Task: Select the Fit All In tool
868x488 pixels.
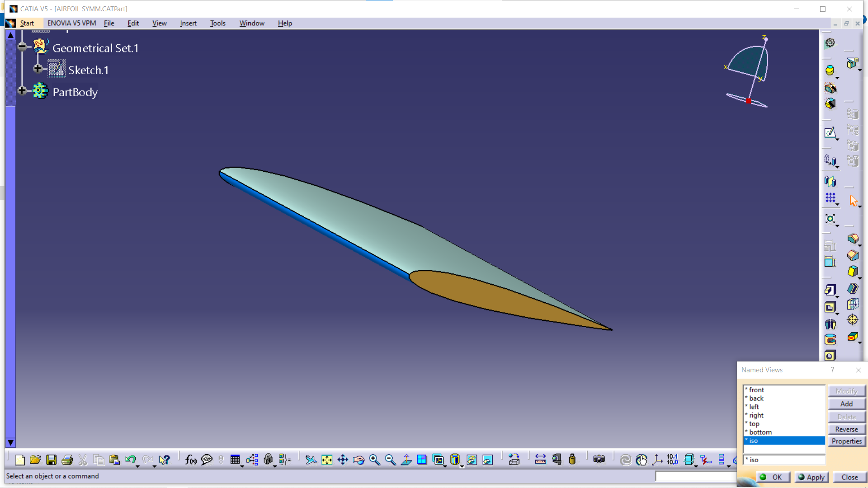Action: click(327, 460)
